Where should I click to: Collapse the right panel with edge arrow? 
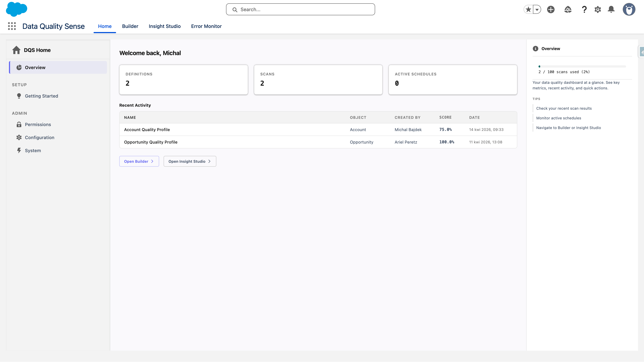(642, 52)
